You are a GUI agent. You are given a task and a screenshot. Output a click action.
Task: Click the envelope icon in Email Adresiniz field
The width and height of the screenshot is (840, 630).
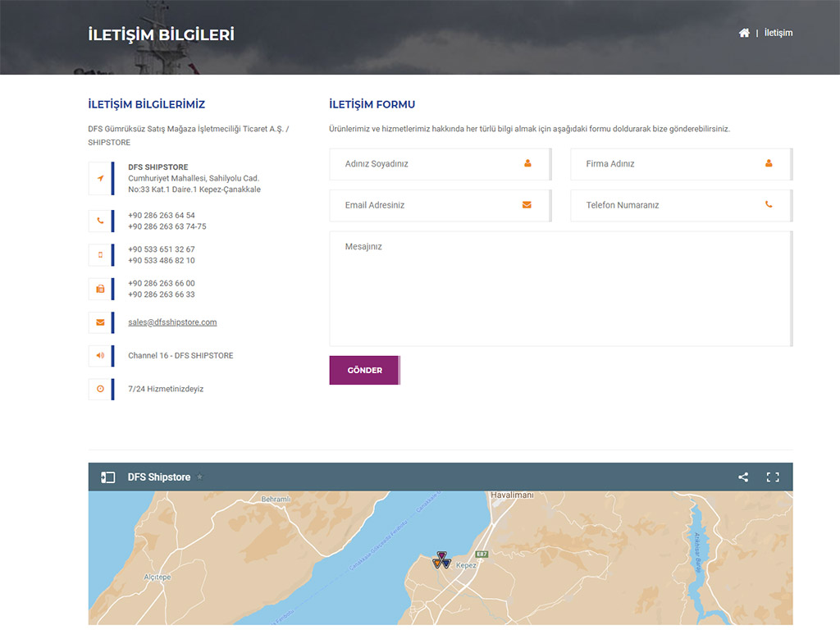527,204
